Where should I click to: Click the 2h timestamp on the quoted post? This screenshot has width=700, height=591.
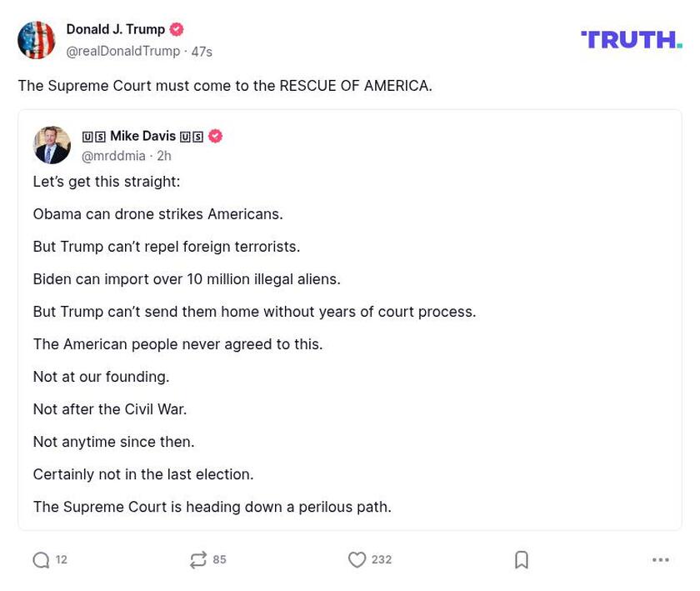pos(164,155)
